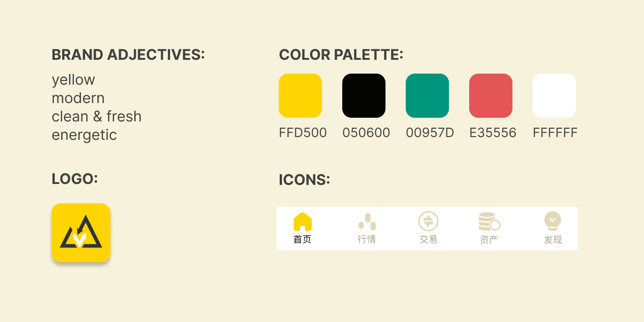Select the candlestick market icon
Viewport: 644px width, 322px height.
click(x=367, y=222)
